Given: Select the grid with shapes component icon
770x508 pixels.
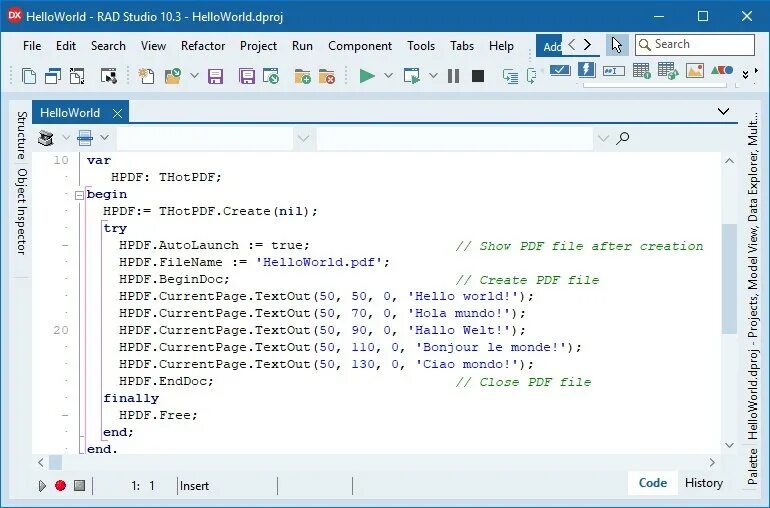Looking at the screenshot, I should 668,71.
